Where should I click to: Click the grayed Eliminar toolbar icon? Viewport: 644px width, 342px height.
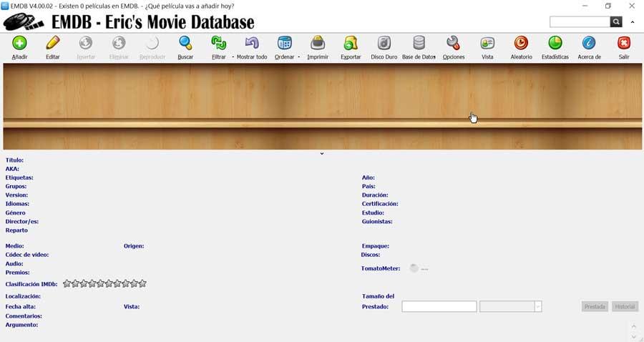(119, 43)
